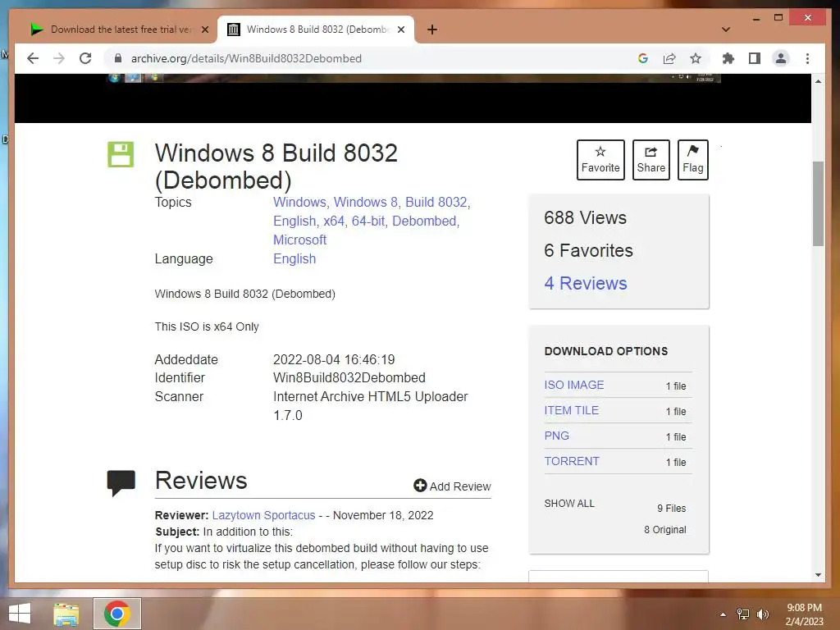
Task: Download the TORRENT file
Action: [x=572, y=461]
